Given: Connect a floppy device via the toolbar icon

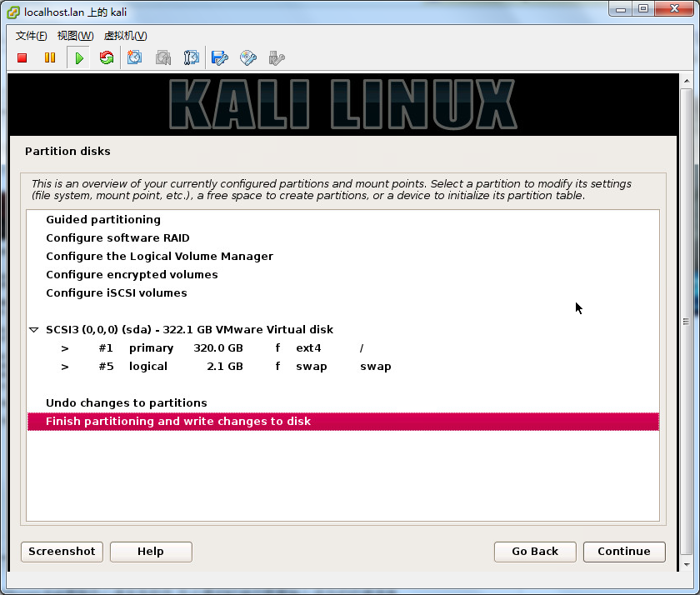Looking at the screenshot, I should 220,58.
